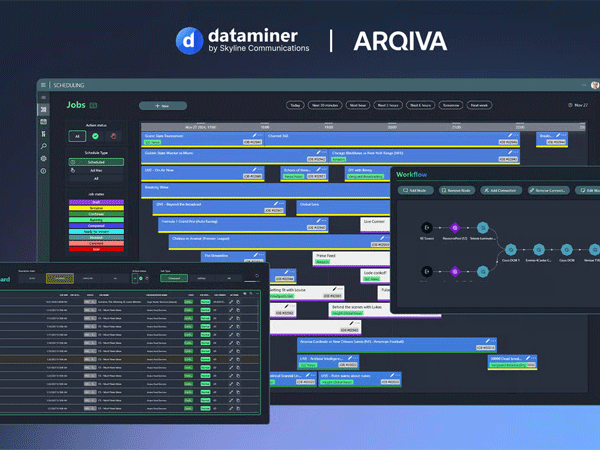Toggle the red Error job status filter
Viewport: 600px width, 450px height.
(96, 249)
